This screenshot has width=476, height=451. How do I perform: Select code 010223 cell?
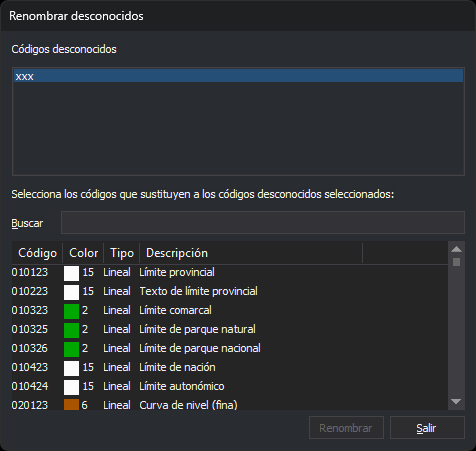click(x=30, y=291)
